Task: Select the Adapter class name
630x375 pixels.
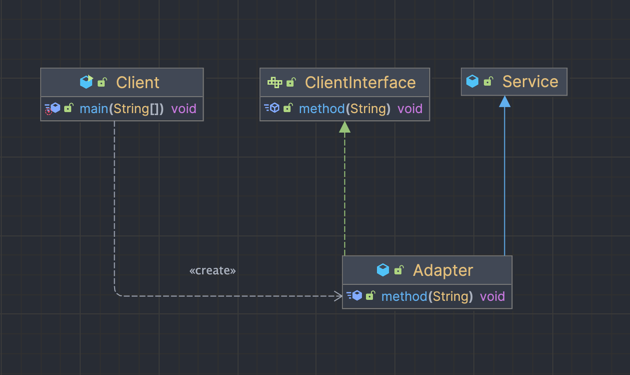Action: 443,270
